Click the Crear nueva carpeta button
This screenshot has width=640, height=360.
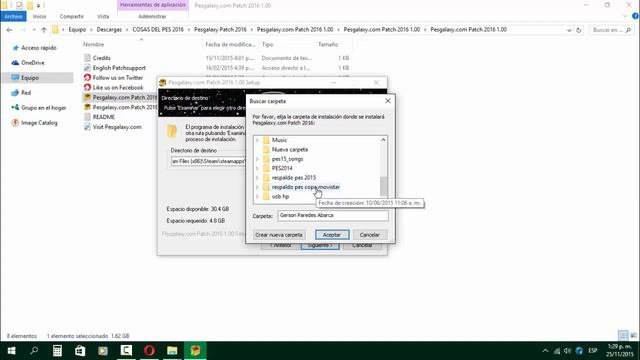[x=279, y=235]
